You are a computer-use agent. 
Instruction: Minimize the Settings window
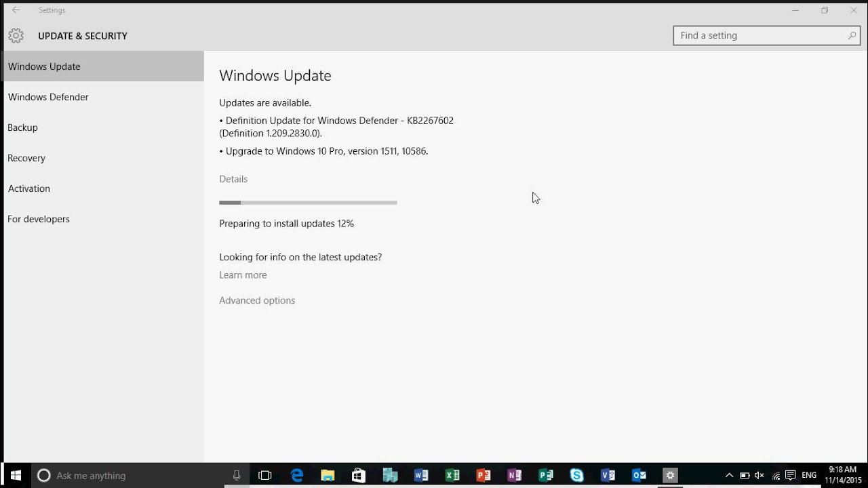tap(795, 10)
